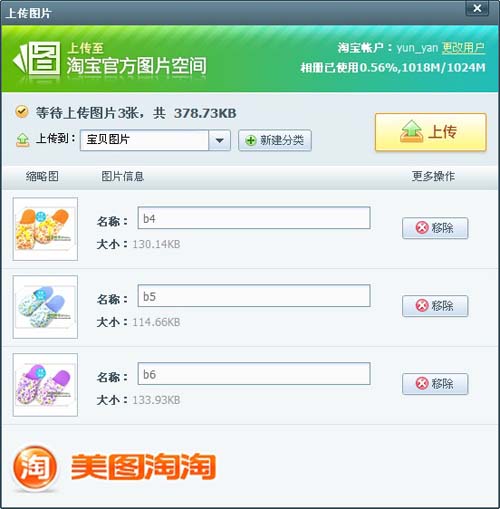Select the b5 name input field
500x509 pixels.
click(254, 296)
